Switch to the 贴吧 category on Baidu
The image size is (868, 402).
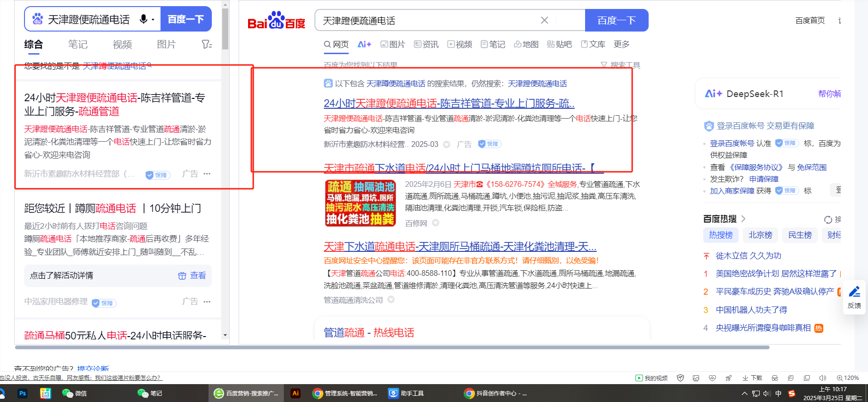(559, 44)
